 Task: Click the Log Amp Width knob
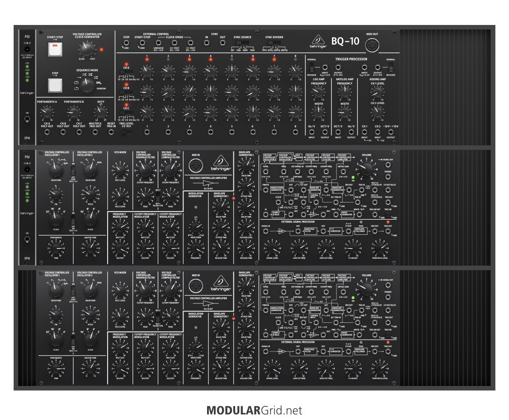coord(318,112)
